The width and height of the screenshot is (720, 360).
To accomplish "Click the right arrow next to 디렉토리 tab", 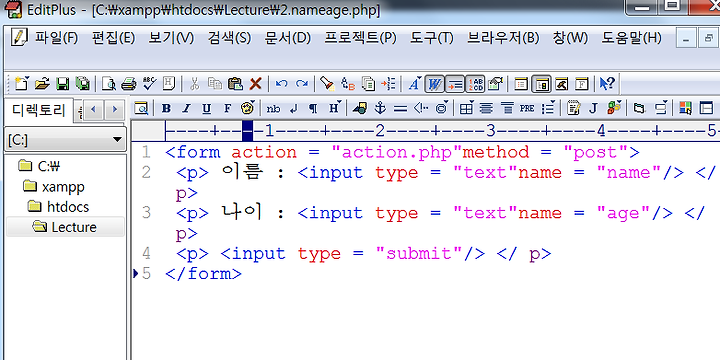I will click(x=114, y=109).
